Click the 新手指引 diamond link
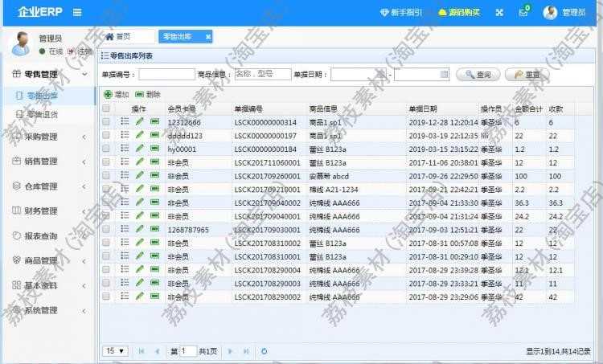 point(401,13)
